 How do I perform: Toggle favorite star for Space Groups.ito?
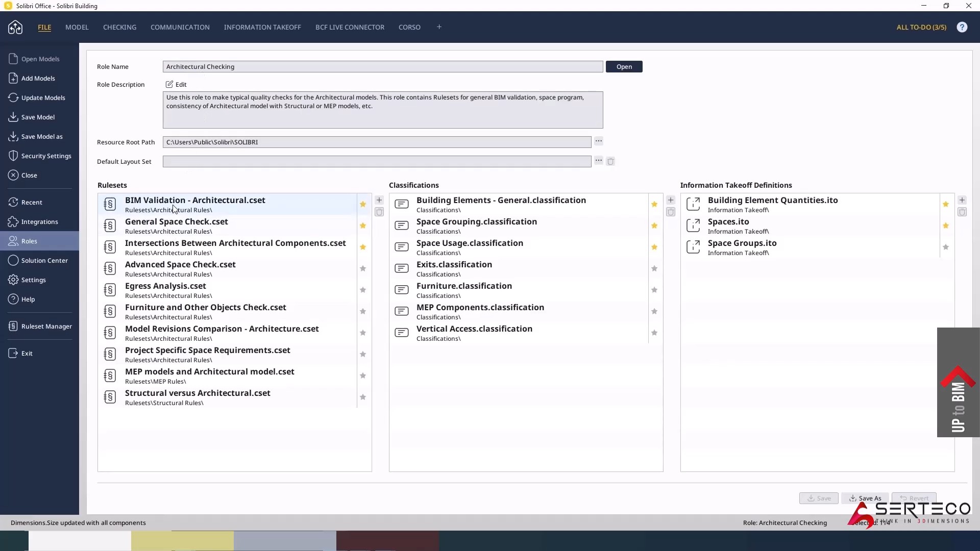click(x=946, y=247)
